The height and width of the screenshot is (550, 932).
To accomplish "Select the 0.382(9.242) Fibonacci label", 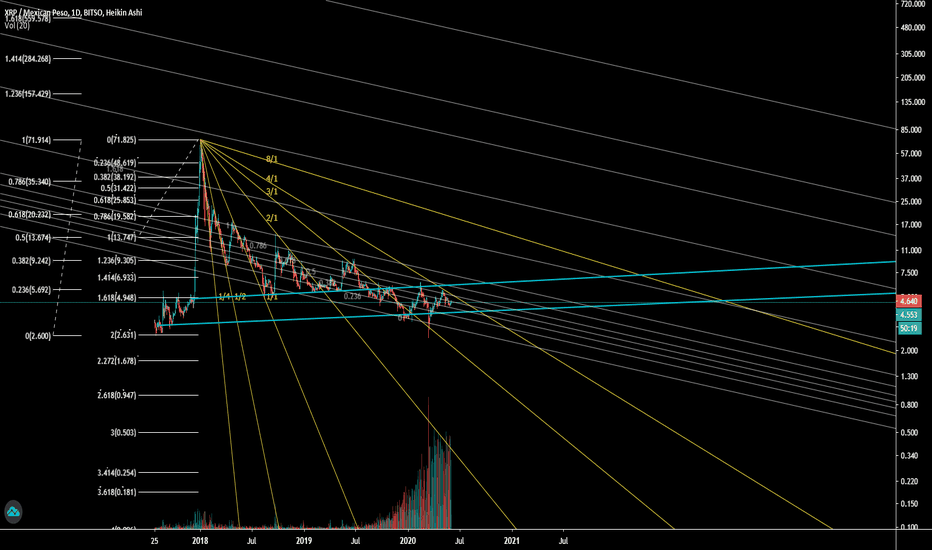I will pos(32,261).
